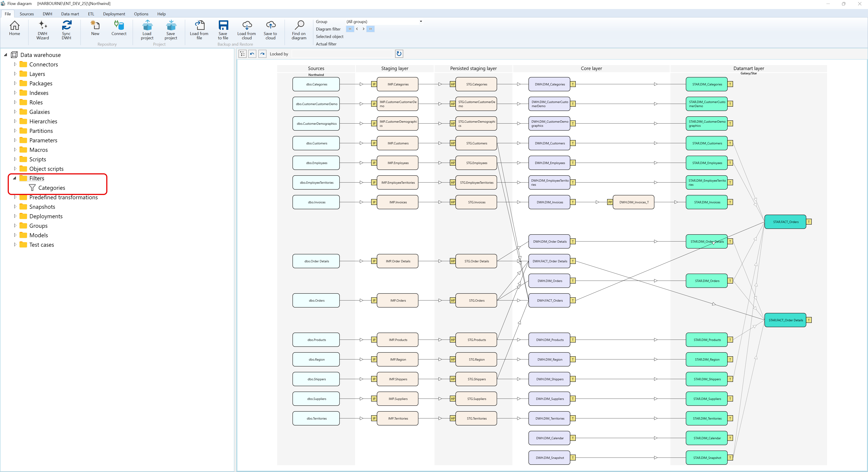Viewport: 868px width, 472px height.
Task: Click T badge on DWH.DIM_Categories
Action: click(x=573, y=84)
